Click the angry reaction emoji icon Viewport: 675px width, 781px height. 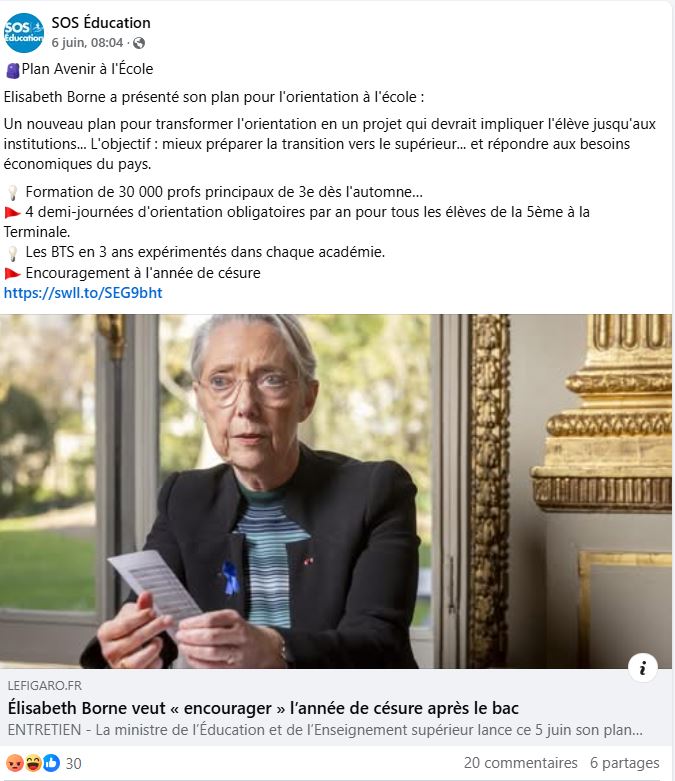(x=15, y=763)
